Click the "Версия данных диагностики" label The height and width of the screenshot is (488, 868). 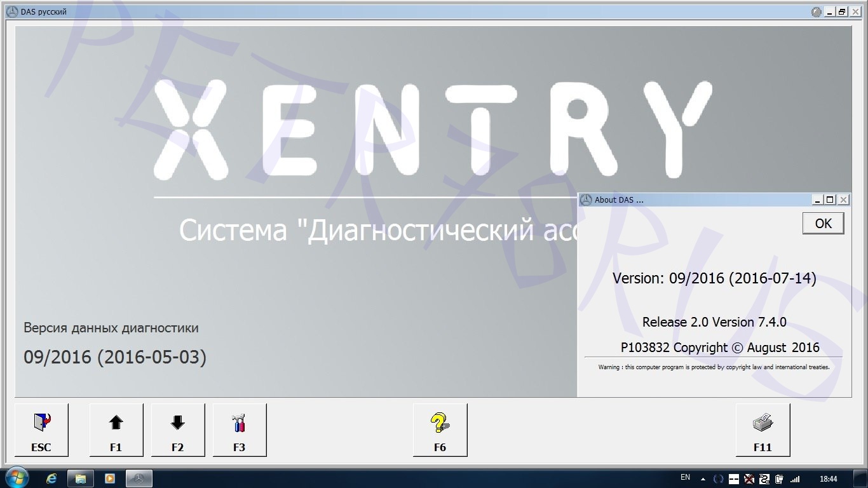(111, 328)
